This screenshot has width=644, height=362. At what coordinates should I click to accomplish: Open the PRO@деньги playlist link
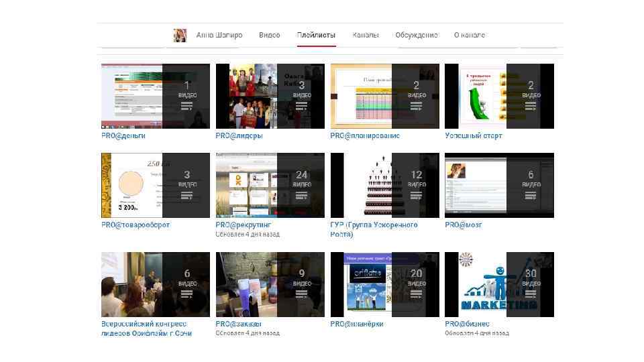click(123, 135)
